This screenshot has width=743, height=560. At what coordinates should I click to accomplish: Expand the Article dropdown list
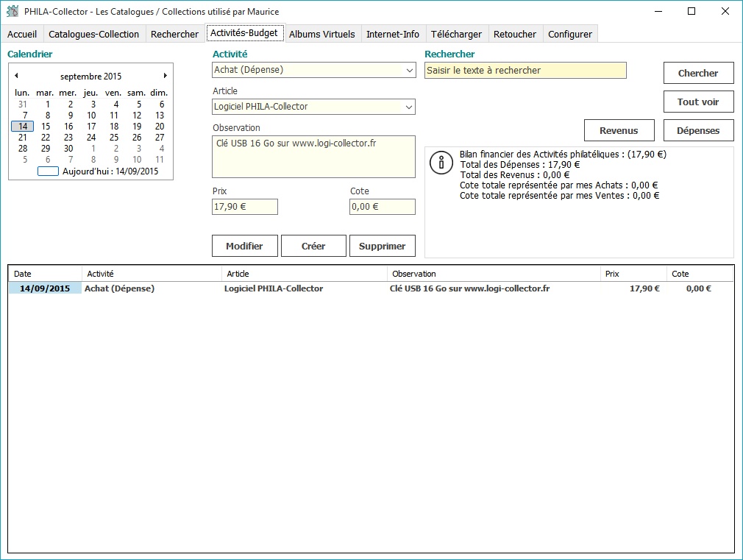(410, 107)
